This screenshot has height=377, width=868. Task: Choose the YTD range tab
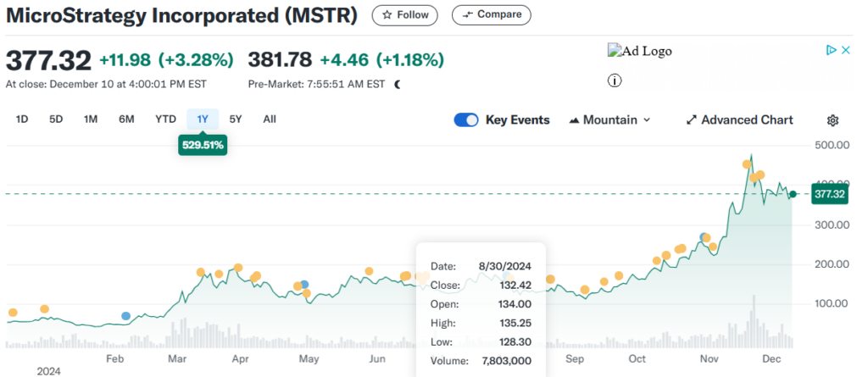(x=165, y=119)
